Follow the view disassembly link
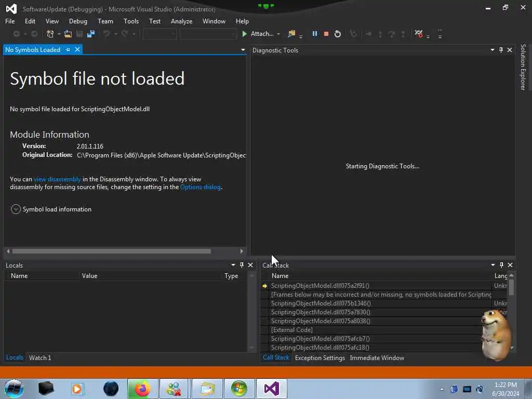The height and width of the screenshot is (399, 532). coord(57,179)
